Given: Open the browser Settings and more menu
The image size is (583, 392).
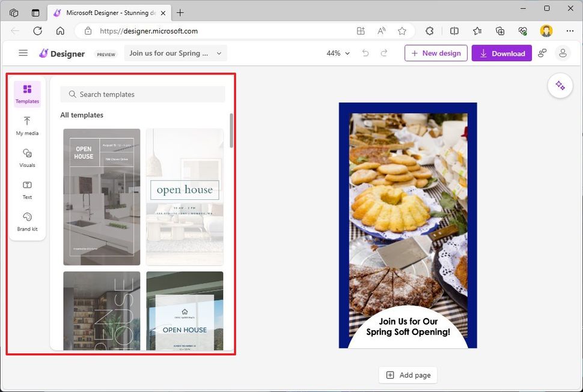Looking at the screenshot, I should coord(570,31).
